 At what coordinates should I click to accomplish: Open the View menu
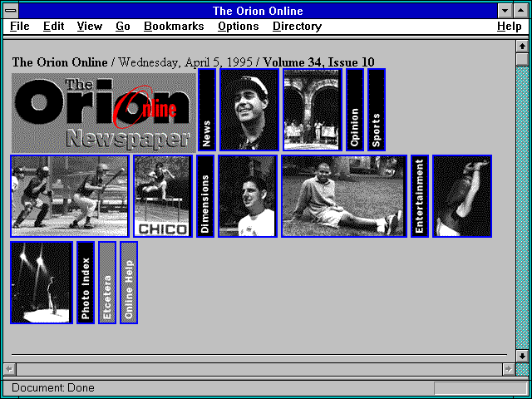point(90,27)
